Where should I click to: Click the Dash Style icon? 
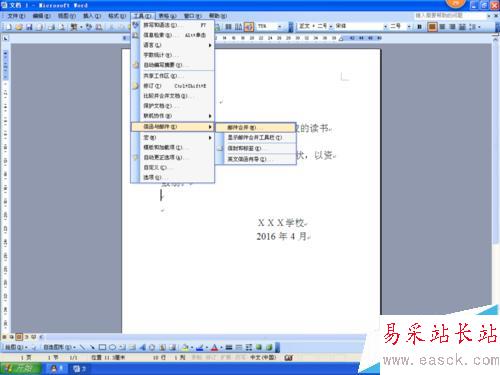[x=239, y=347]
